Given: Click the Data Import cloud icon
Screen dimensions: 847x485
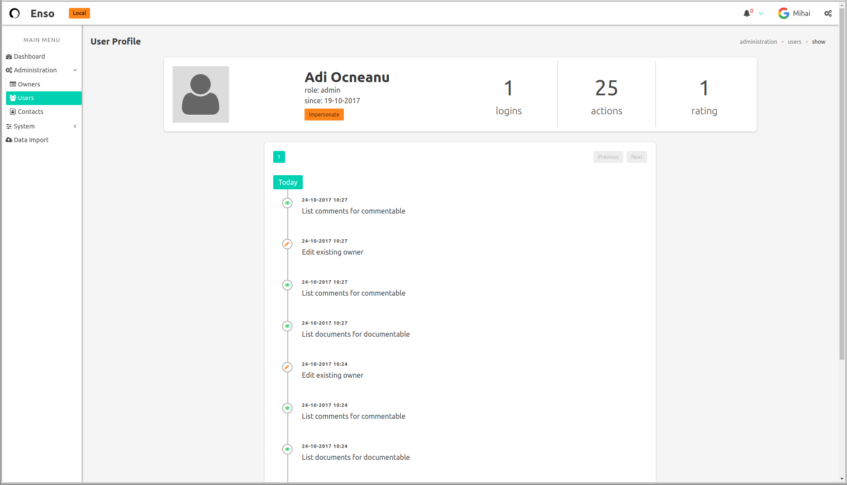Looking at the screenshot, I should (9, 140).
